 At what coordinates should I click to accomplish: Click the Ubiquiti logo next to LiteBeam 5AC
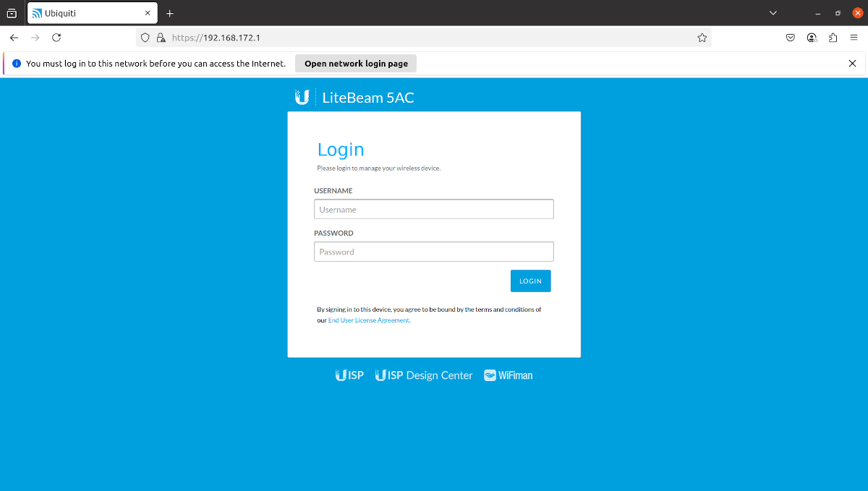point(302,96)
